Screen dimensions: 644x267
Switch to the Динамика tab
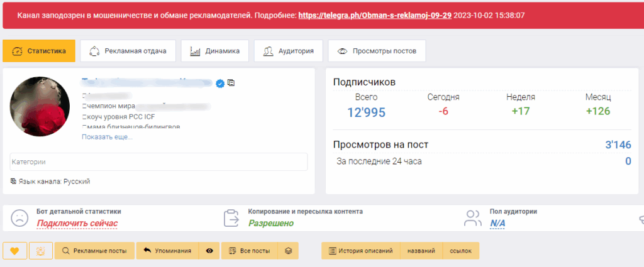coord(214,51)
